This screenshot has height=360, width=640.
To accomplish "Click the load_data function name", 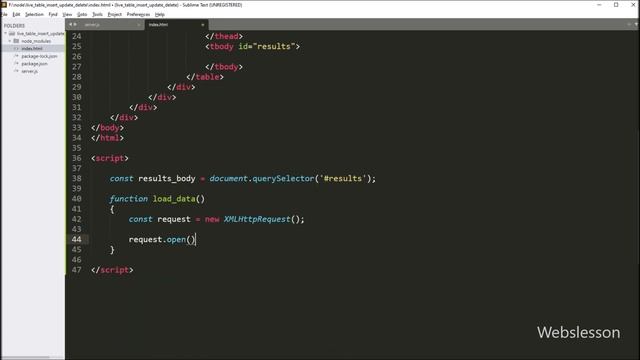I will [x=174, y=199].
